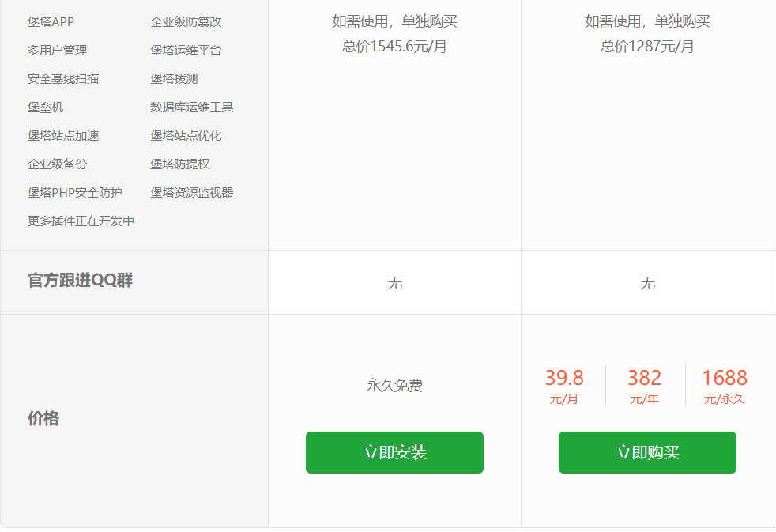Open the 堡塔资源监视器 plugin link
This screenshot has height=532, width=776.
point(192,193)
